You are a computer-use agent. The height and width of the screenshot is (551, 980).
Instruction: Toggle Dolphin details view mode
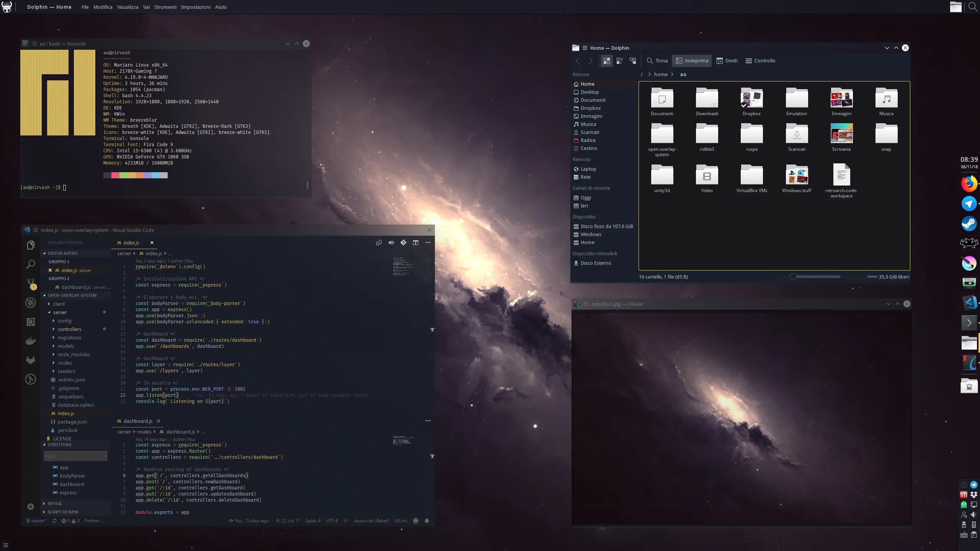tap(633, 61)
